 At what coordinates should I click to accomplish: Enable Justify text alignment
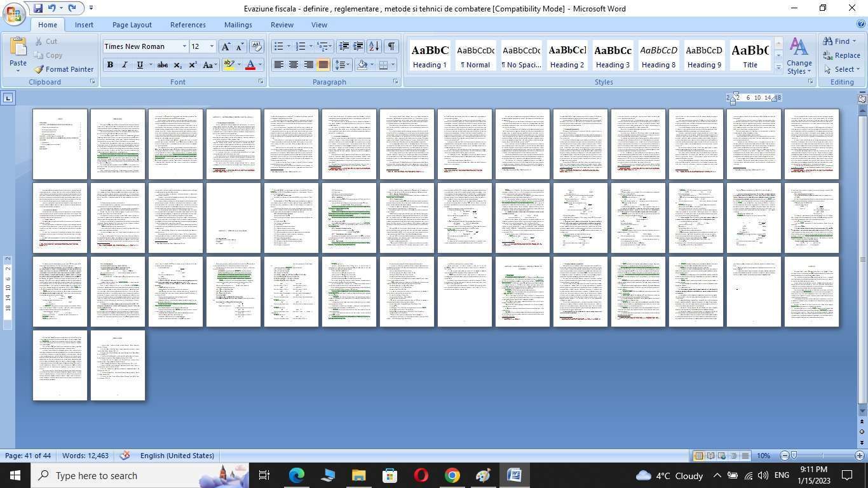click(323, 65)
